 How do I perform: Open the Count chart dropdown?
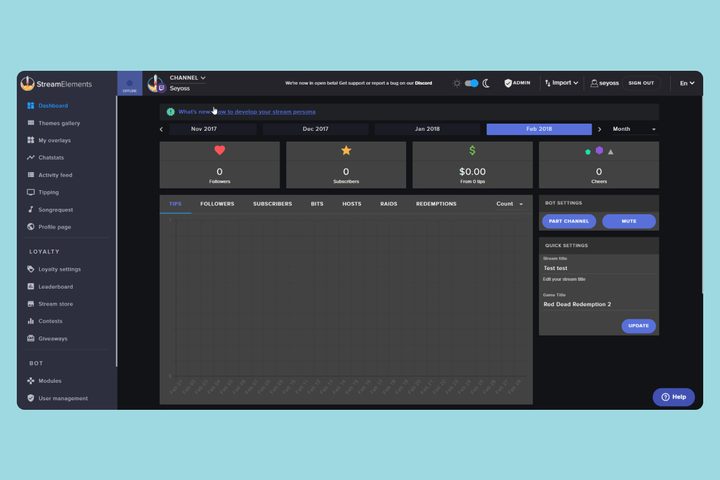tap(510, 204)
